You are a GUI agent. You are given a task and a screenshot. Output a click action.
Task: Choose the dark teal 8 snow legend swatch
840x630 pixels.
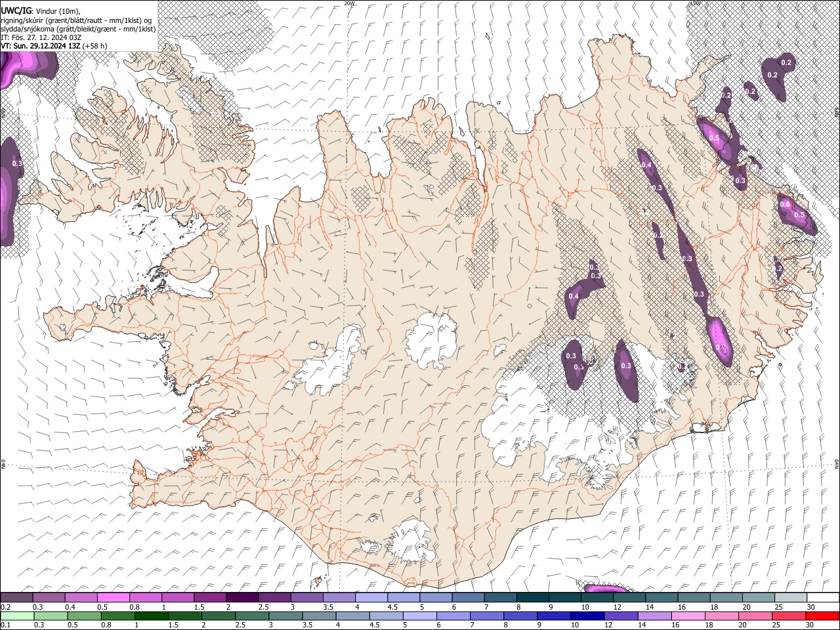click(x=533, y=597)
